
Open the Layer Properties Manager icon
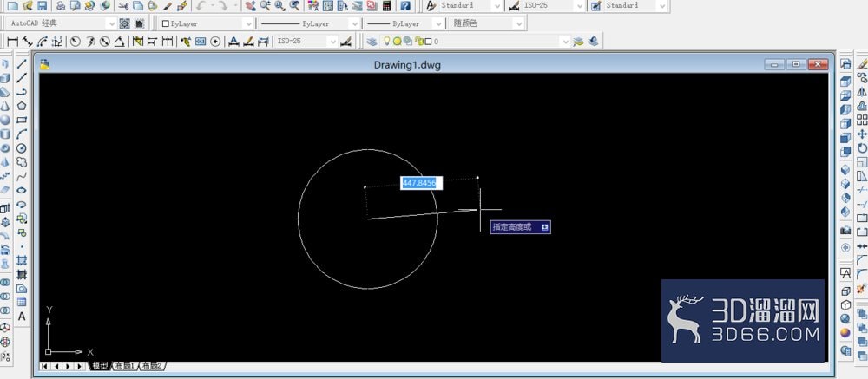coord(372,42)
